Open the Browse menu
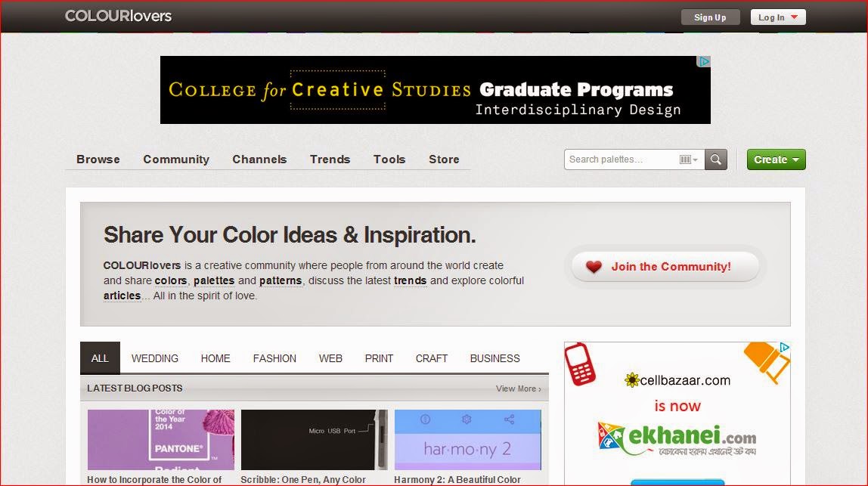 (98, 159)
